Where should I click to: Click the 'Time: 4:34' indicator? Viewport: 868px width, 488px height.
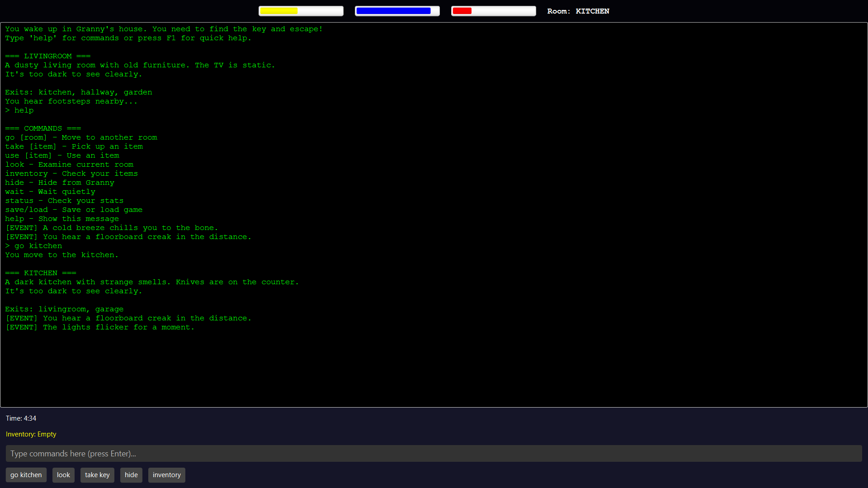(21, 418)
